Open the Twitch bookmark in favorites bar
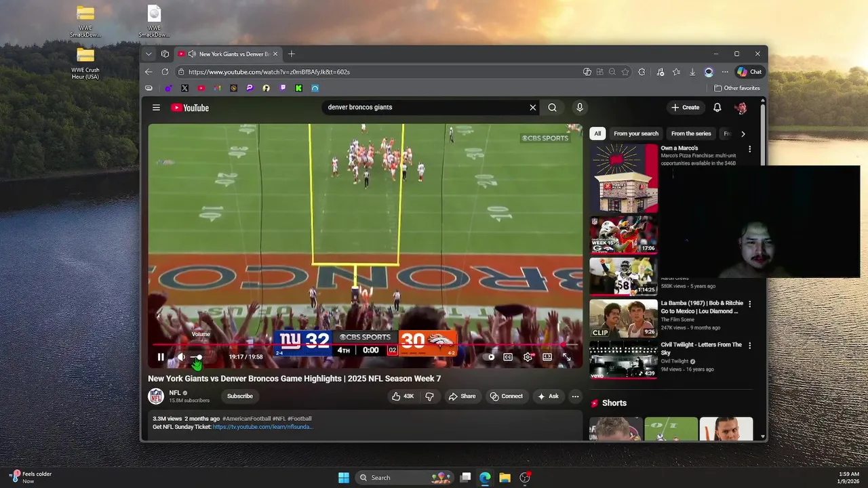868x488 pixels. [283, 88]
